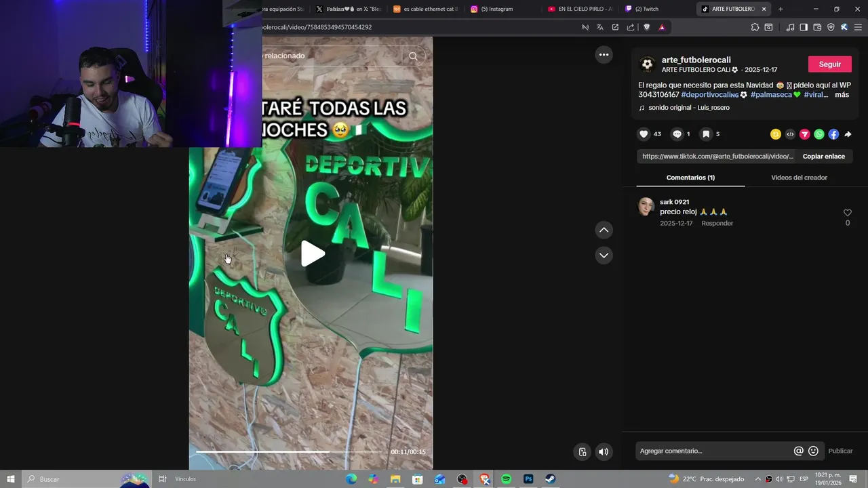The height and width of the screenshot is (488, 868).
Task: Send to friends via red arrow icon
Action: (805, 134)
